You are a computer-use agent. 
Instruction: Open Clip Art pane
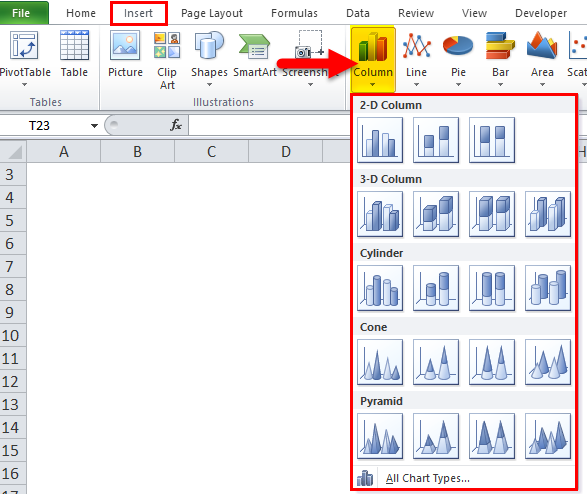pos(167,60)
